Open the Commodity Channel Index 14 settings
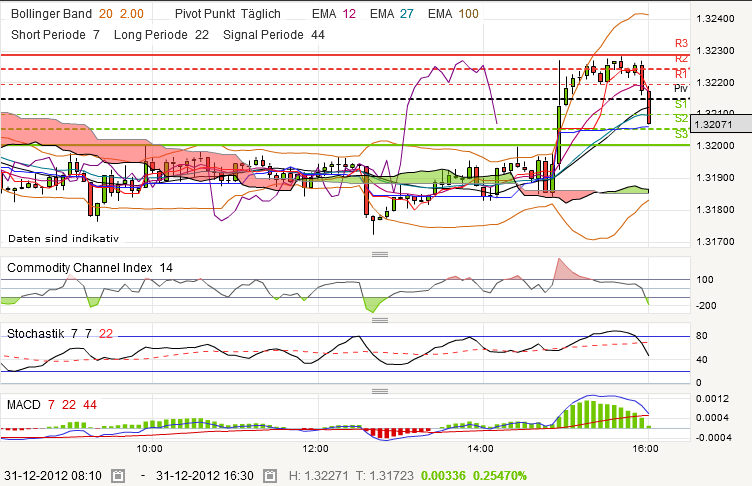The image size is (752, 486). (x=90, y=268)
